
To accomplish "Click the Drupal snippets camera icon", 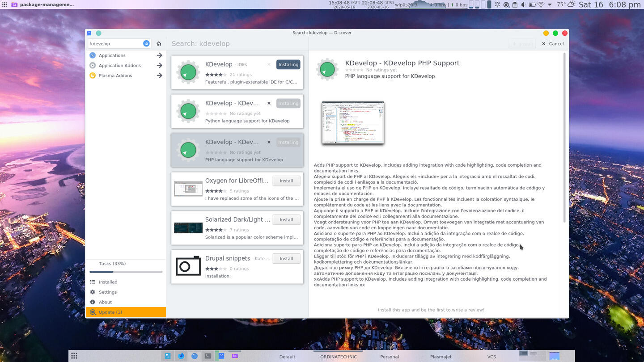I will 188,266.
